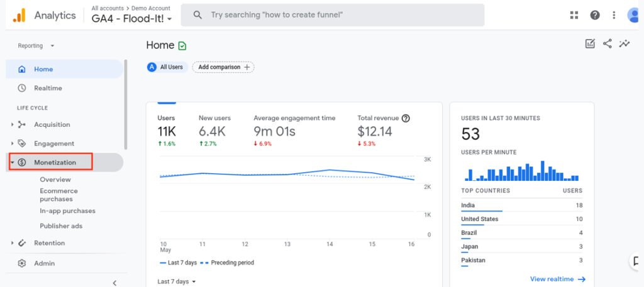Click the help question mark icon
This screenshot has height=287, width=644.
594,15
